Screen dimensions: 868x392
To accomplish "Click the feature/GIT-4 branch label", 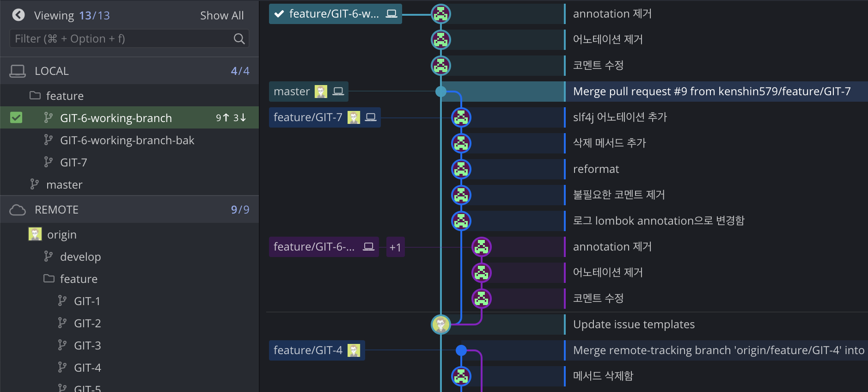I will coord(308,350).
